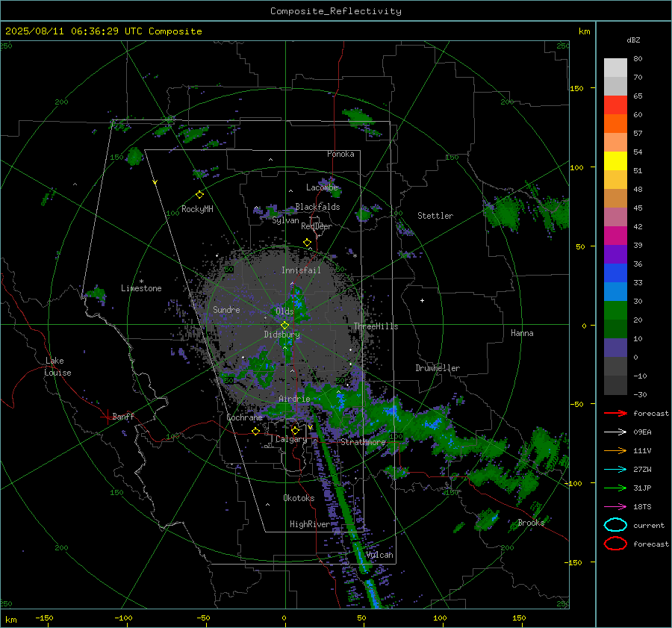Select the orange 111V arrow icon
This screenshot has width=672, height=628.
(615, 450)
